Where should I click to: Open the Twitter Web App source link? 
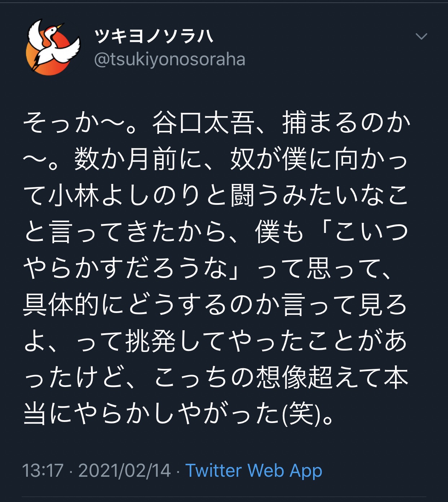pyautogui.click(x=254, y=471)
